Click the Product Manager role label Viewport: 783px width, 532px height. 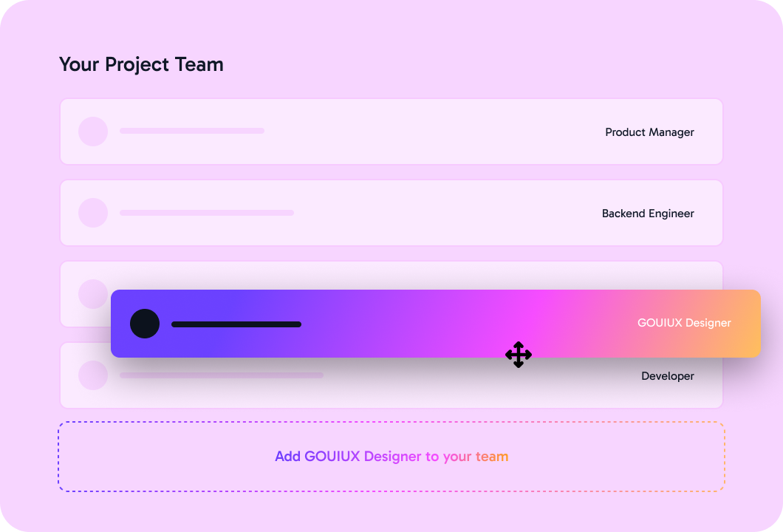click(x=649, y=132)
